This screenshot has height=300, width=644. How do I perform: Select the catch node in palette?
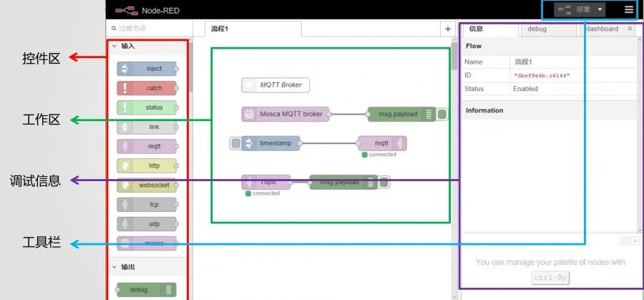coord(147,88)
